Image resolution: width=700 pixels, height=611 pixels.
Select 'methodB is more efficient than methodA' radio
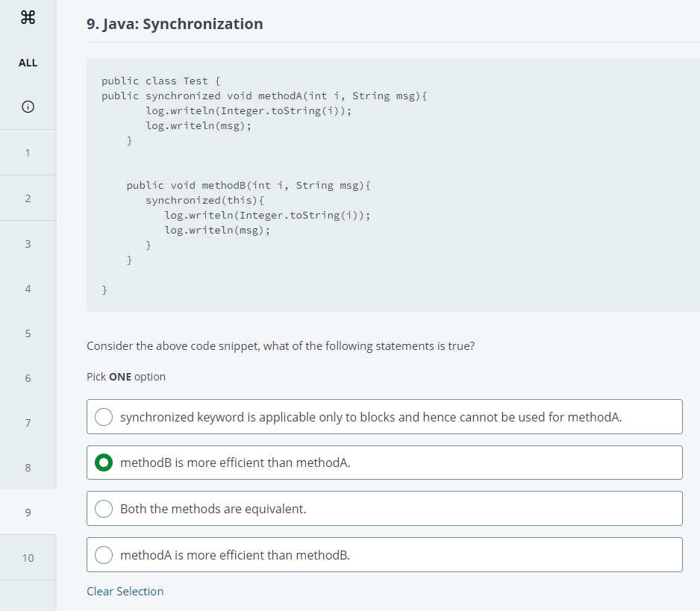(x=104, y=463)
